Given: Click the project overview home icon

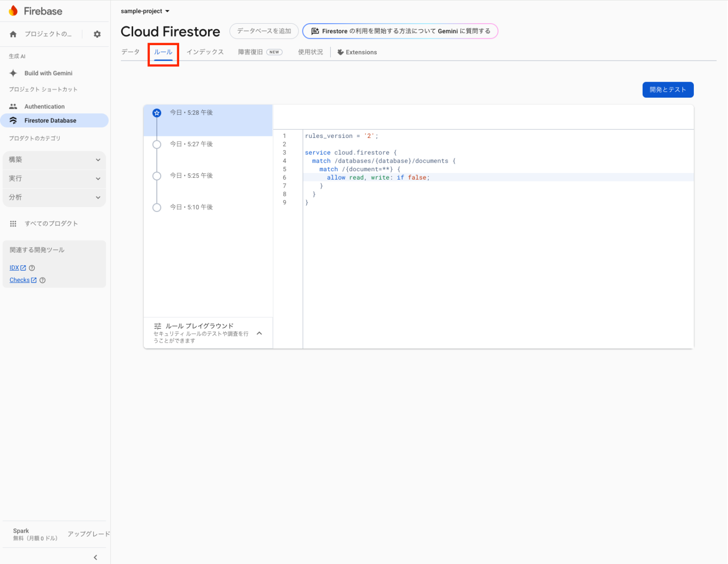Looking at the screenshot, I should point(13,34).
